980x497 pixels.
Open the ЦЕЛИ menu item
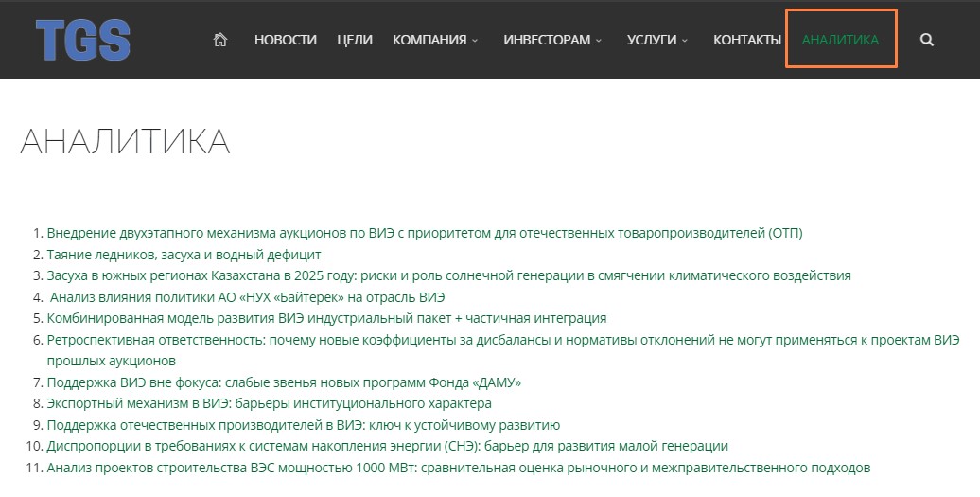(355, 40)
